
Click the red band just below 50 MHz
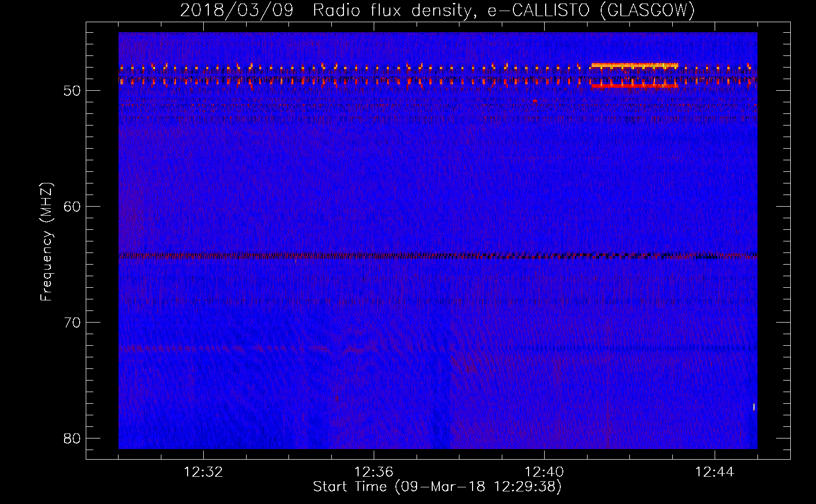click(x=635, y=86)
